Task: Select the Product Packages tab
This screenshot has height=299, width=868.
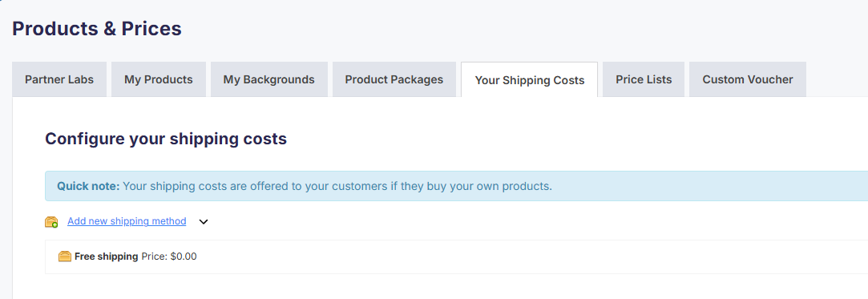Action: point(394,79)
